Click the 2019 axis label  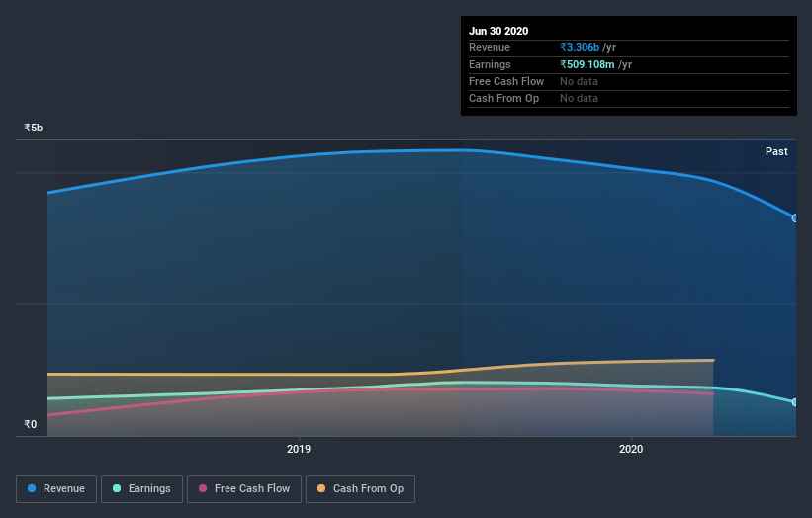[x=299, y=449]
